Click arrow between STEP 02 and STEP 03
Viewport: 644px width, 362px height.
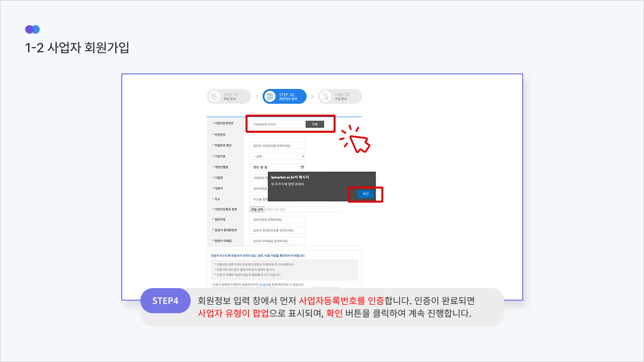point(312,97)
